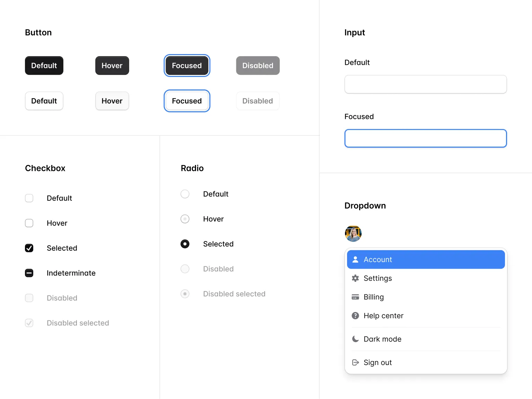Click the moon icon for Dark mode
Viewport: 532px width, 399px height.
[x=355, y=339]
